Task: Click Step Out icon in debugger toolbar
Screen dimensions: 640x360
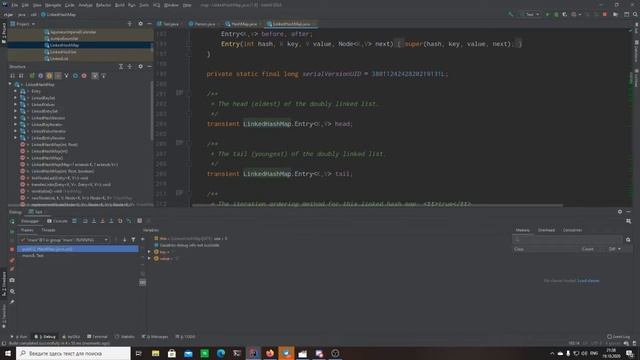Action: 111,221
